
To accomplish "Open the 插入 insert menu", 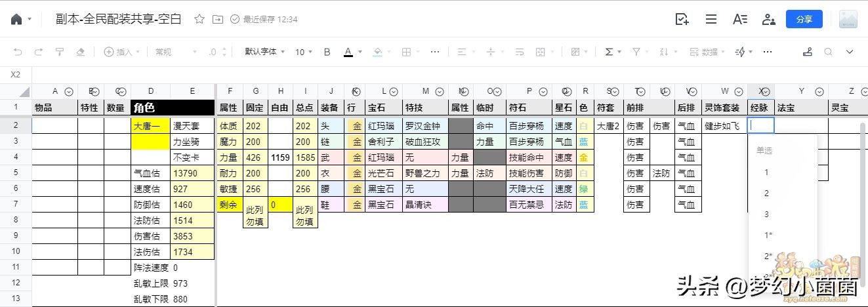I will [123, 52].
